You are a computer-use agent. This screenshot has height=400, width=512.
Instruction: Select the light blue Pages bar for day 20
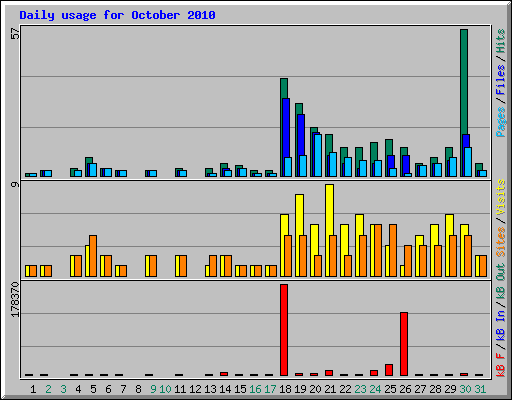318,155
